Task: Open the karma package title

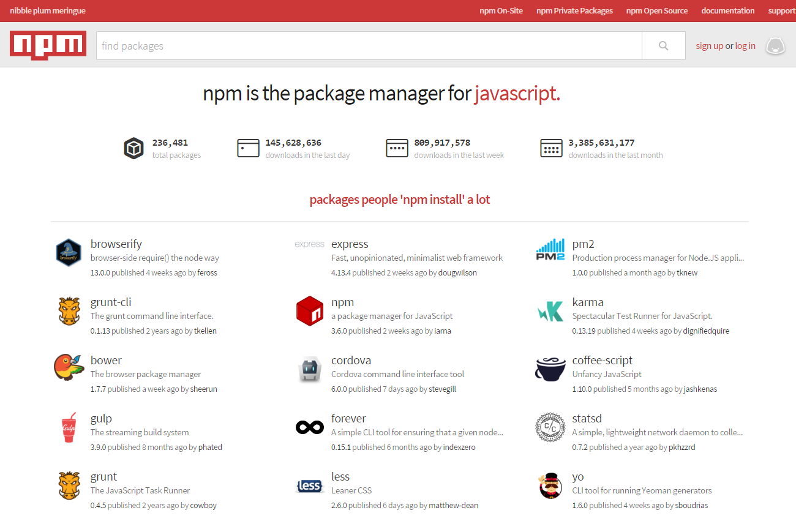Action: click(x=588, y=302)
